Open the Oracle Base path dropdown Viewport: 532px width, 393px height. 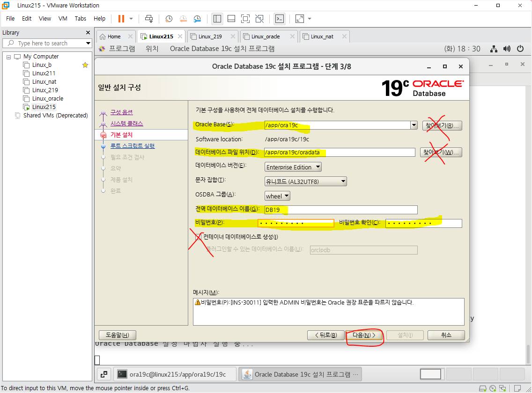pos(414,125)
